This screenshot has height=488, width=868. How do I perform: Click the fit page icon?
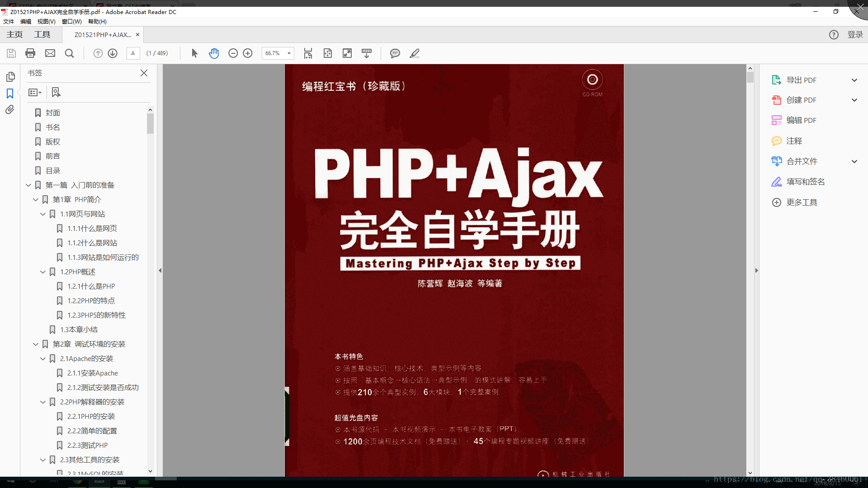coord(328,53)
